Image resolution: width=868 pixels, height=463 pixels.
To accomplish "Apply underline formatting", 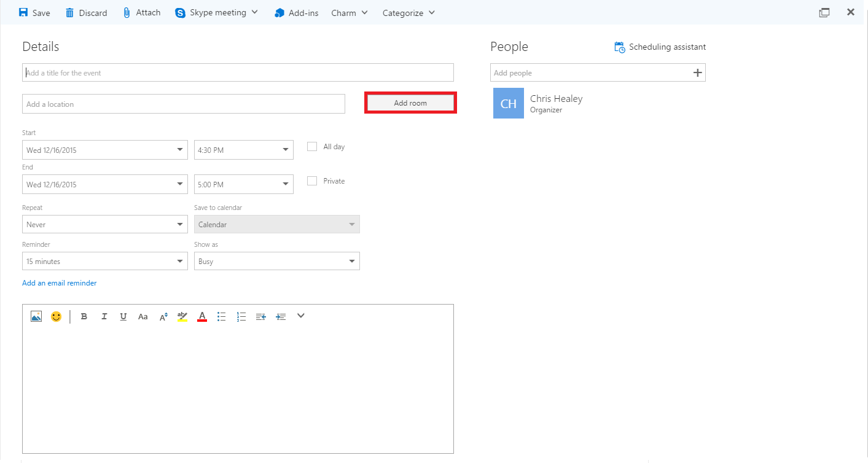I will 123,317.
